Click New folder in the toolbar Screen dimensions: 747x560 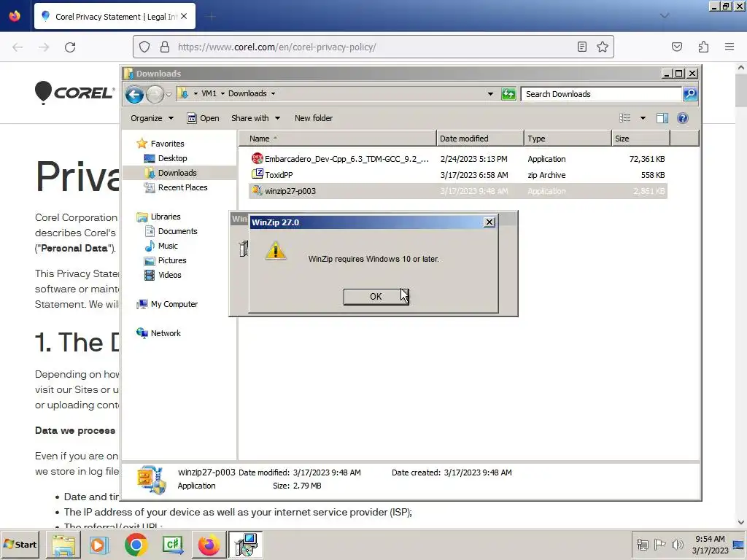point(314,118)
